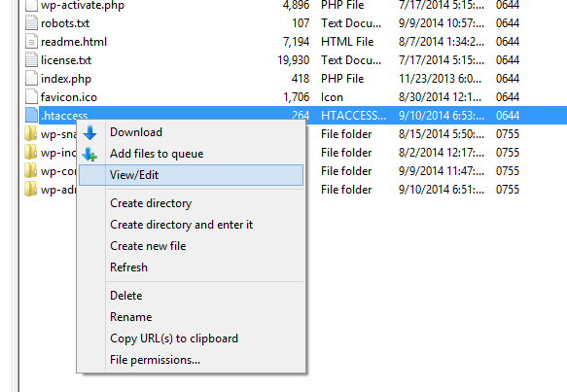Select the wp-snapshots folder icon
This screenshot has width=567, height=392.
click(31, 133)
